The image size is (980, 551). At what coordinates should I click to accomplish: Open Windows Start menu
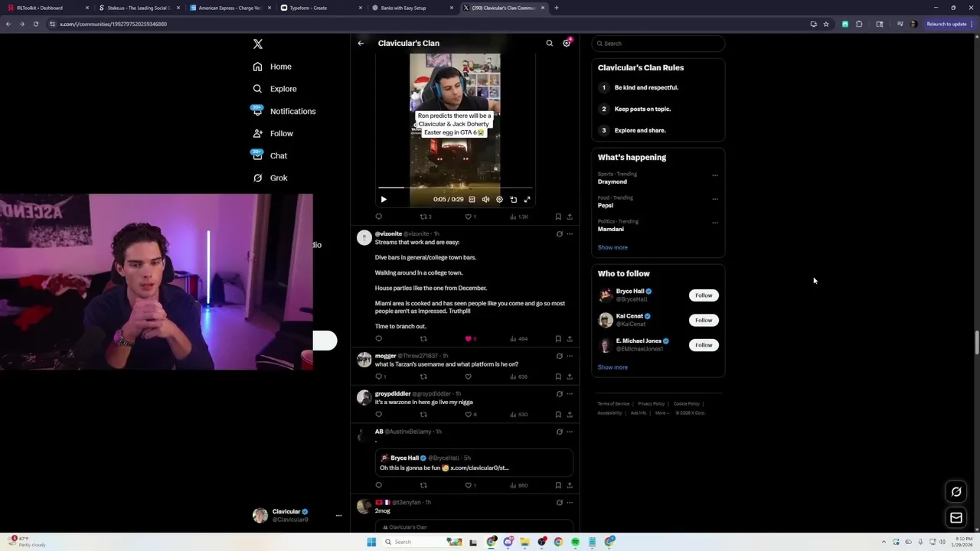pyautogui.click(x=371, y=542)
